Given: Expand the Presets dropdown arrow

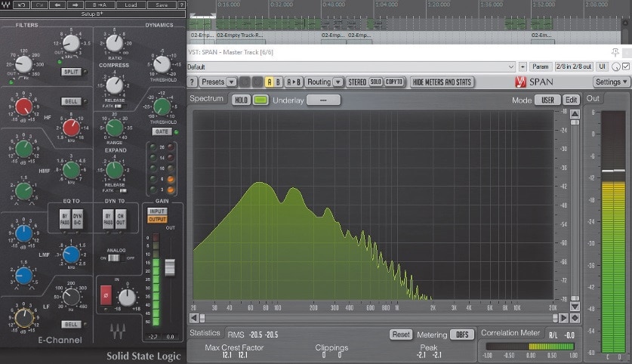Looking at the screenshot, I should (x=231, y=82).
